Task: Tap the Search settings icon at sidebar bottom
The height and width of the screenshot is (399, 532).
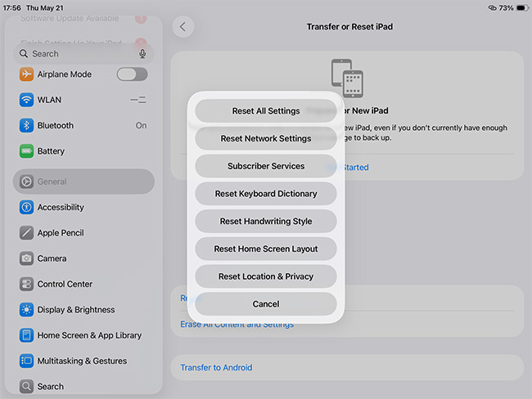Action: coord(26,387)
